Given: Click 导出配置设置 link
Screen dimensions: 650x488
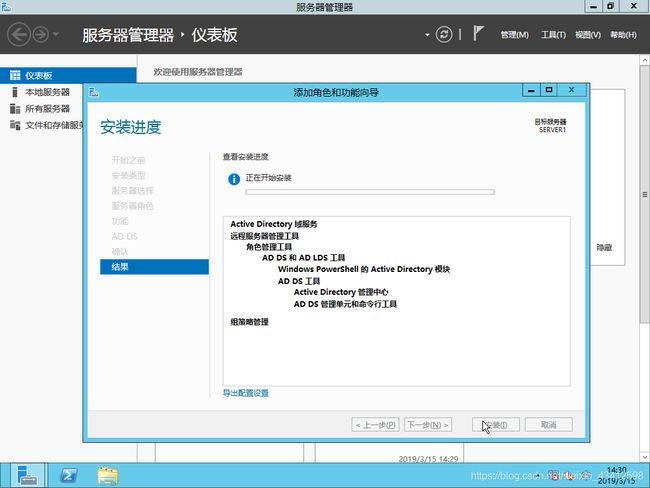Looking at the screenshot, I should pyautogui.click(x=245, y=393).
